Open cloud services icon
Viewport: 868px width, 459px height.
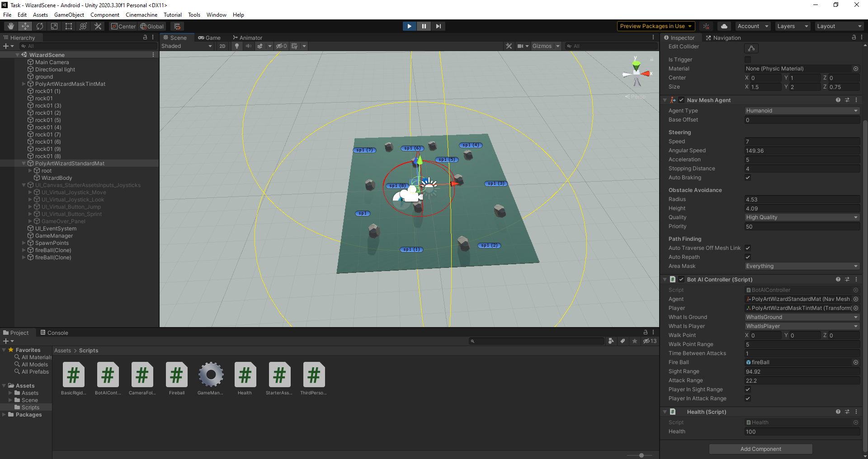point(724,26)
